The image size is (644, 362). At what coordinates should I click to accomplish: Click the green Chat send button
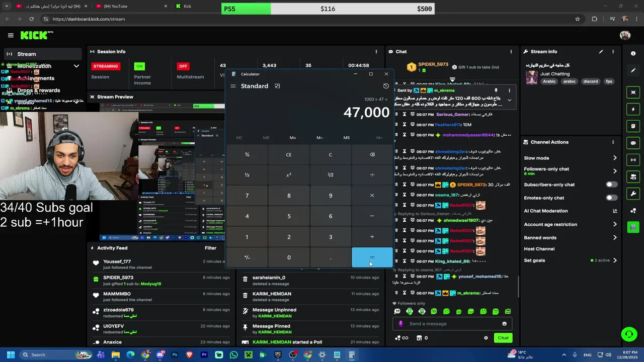pos(503,338)
